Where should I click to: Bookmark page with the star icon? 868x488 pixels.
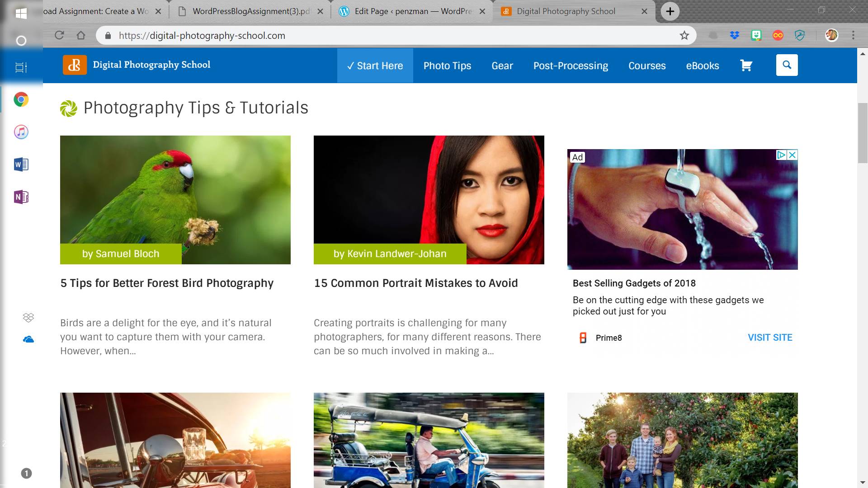(684, 35)
